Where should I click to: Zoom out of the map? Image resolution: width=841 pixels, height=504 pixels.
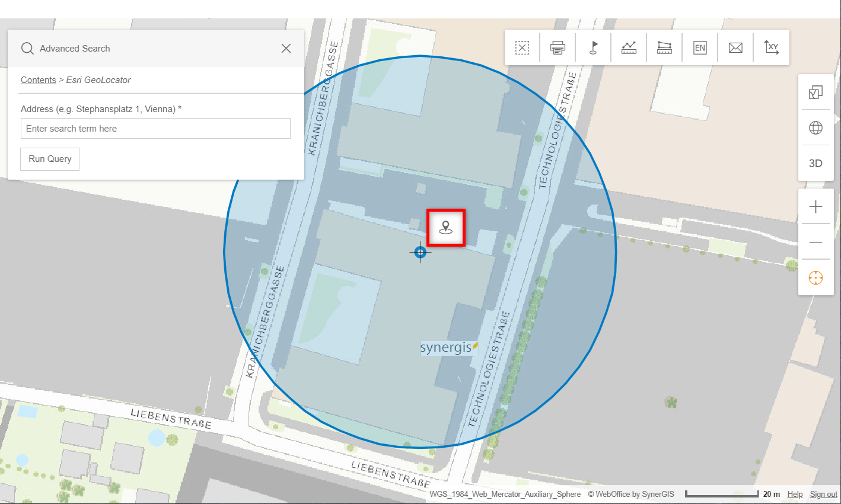pos(815,242)
